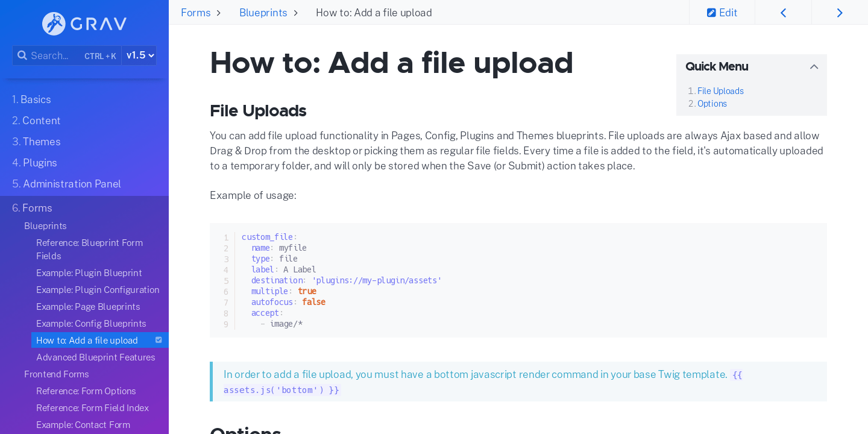The image size is (868, 434).
Task: Click the magnifier icon in search bar
Action: pyautogui.click(x=22, y=55)
